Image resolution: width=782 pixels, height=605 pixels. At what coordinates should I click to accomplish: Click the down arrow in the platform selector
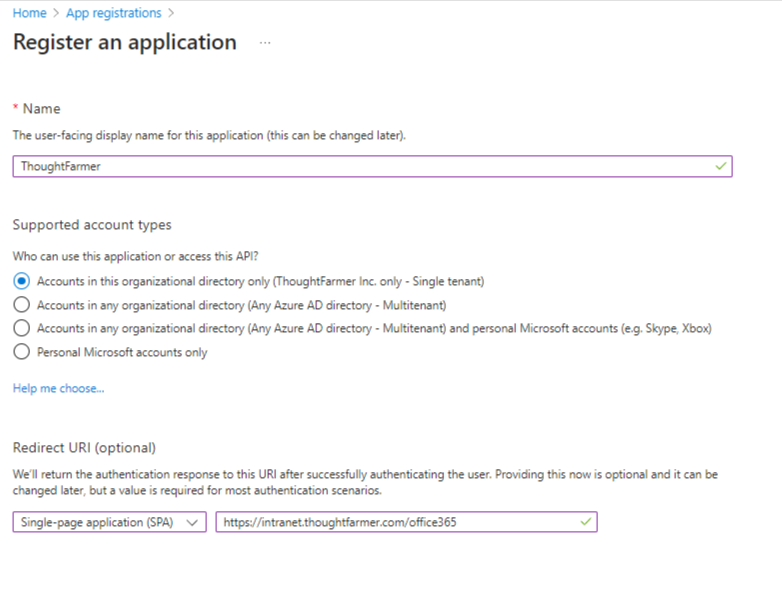click(193, 522)
